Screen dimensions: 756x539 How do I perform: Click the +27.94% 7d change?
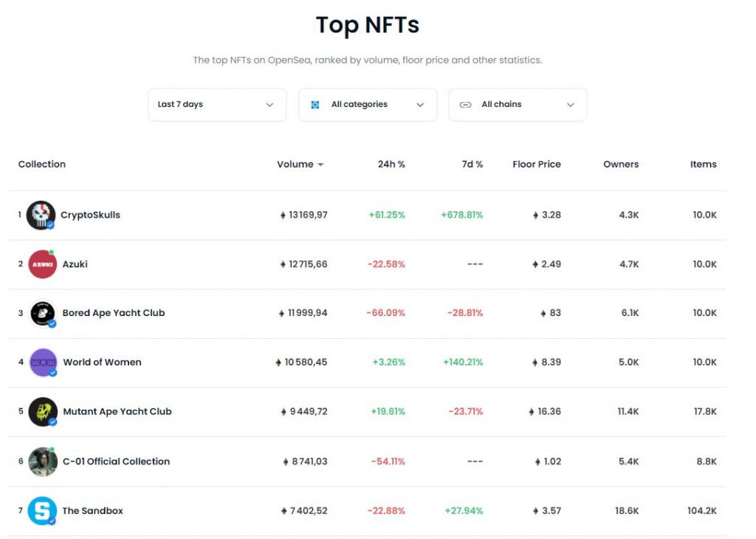pos(464,511)
